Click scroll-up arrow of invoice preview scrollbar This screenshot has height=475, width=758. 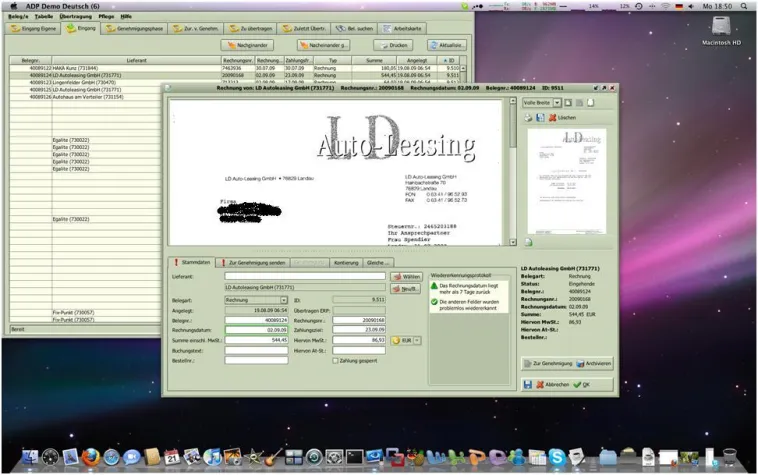(513, 101)
